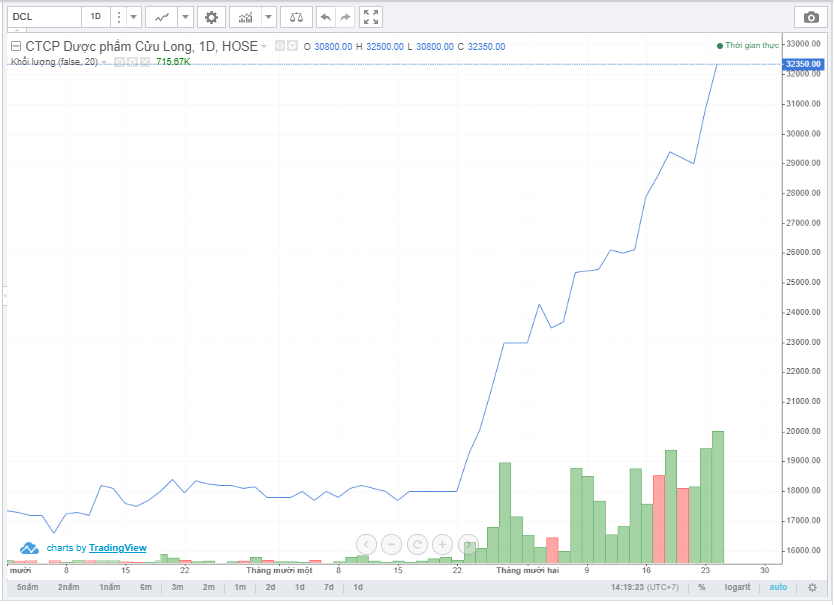Switch to the 2m range
Screen dimensions: 834x605
pos(208,587)
